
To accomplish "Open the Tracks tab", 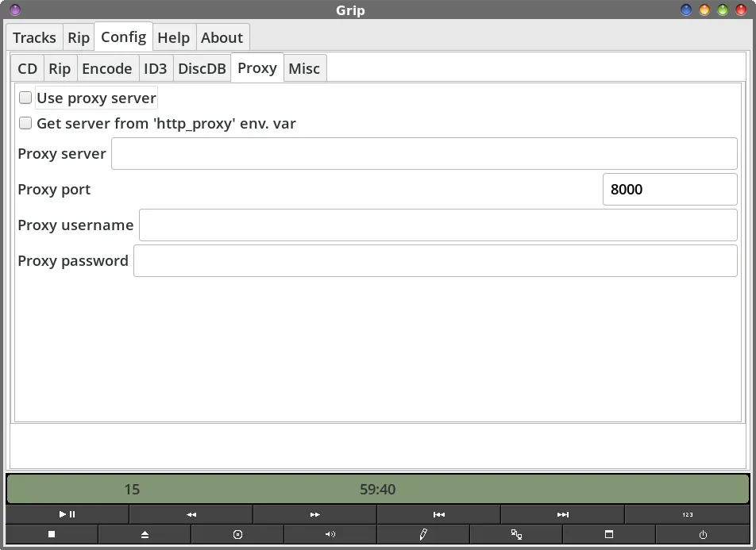I will coord(34,37).
